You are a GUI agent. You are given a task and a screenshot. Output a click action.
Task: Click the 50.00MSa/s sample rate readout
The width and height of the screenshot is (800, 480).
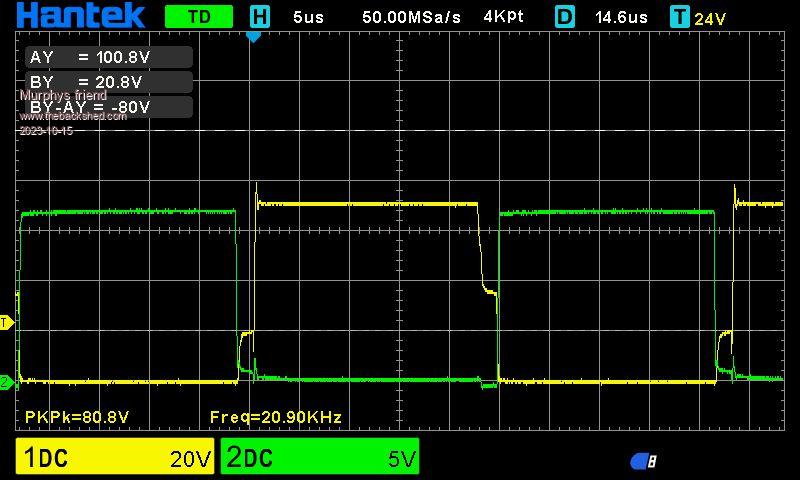coord(412,17)
